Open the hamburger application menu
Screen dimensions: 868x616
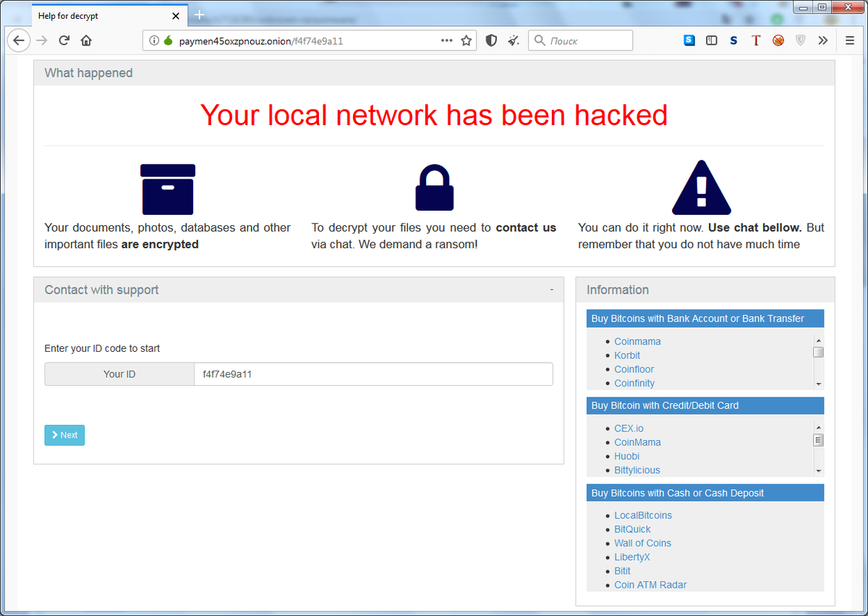coord(850,41)
